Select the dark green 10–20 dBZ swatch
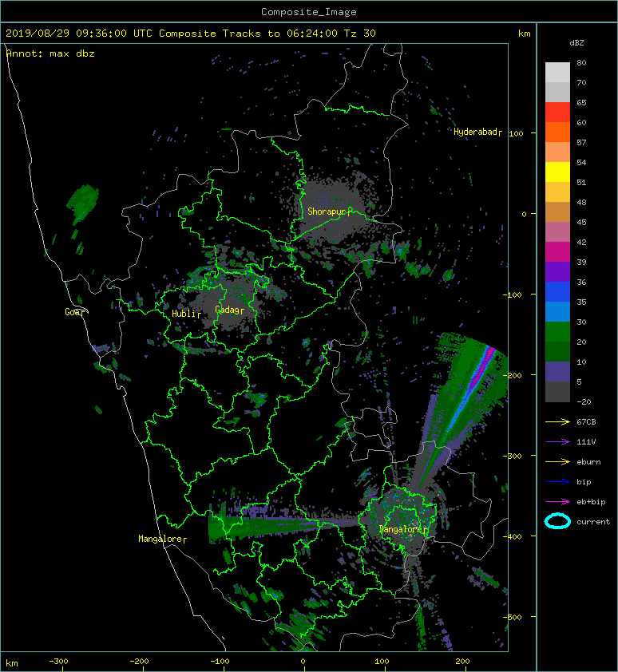The image size is (618, 672). click(557, 351)
